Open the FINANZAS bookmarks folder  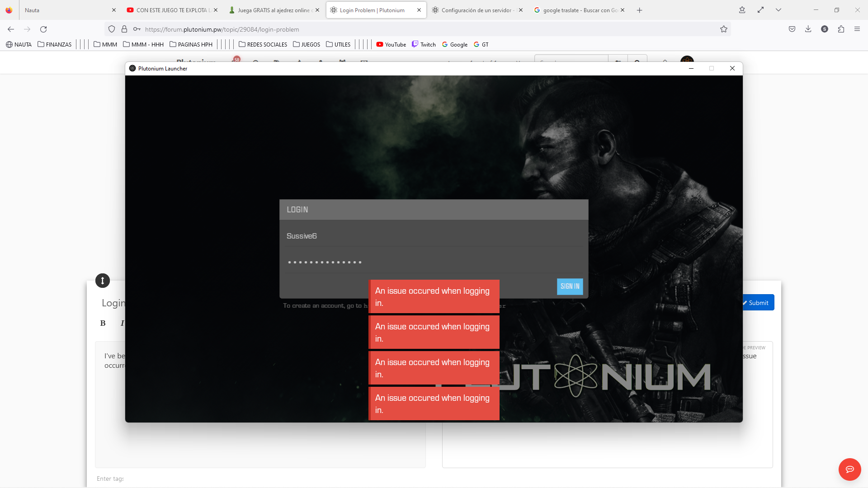(x=55, y=44)
